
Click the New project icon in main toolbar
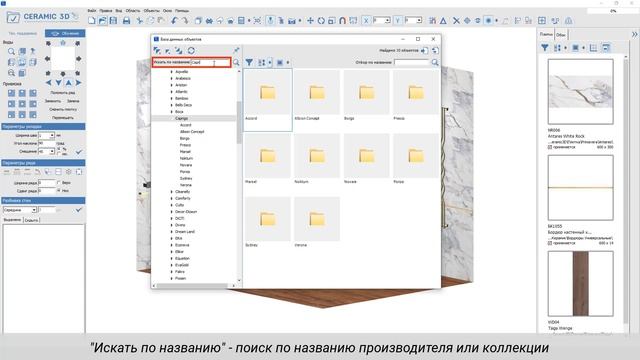92,20
